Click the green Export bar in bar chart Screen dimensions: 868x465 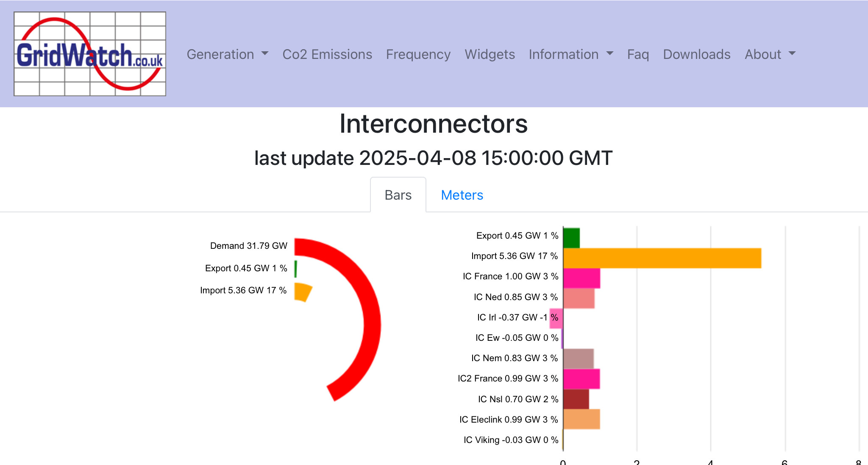pyautogui.click(x=571, y=237)
